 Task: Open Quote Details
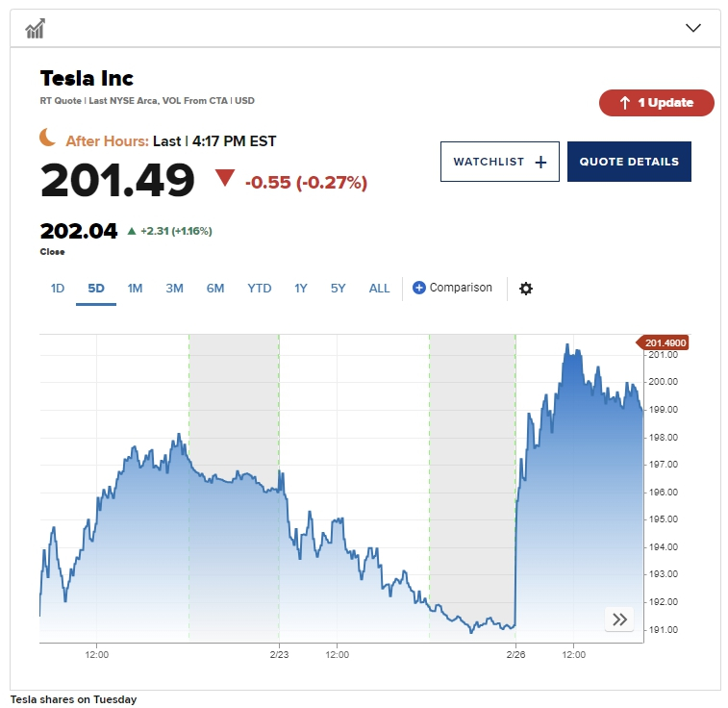(629, 162)
